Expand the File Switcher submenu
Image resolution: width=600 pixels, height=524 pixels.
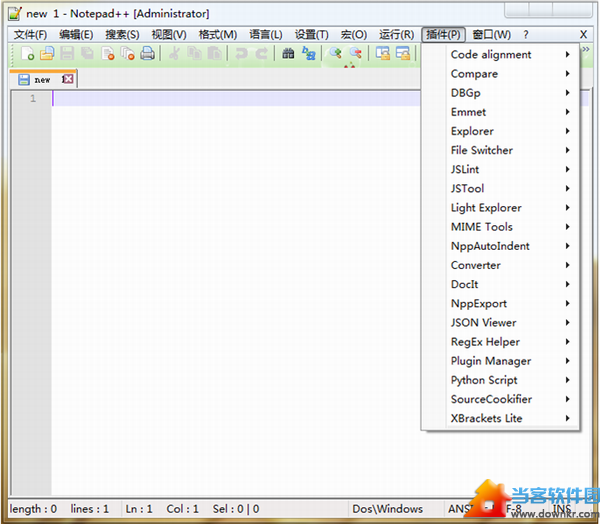(x=501, y=150)
